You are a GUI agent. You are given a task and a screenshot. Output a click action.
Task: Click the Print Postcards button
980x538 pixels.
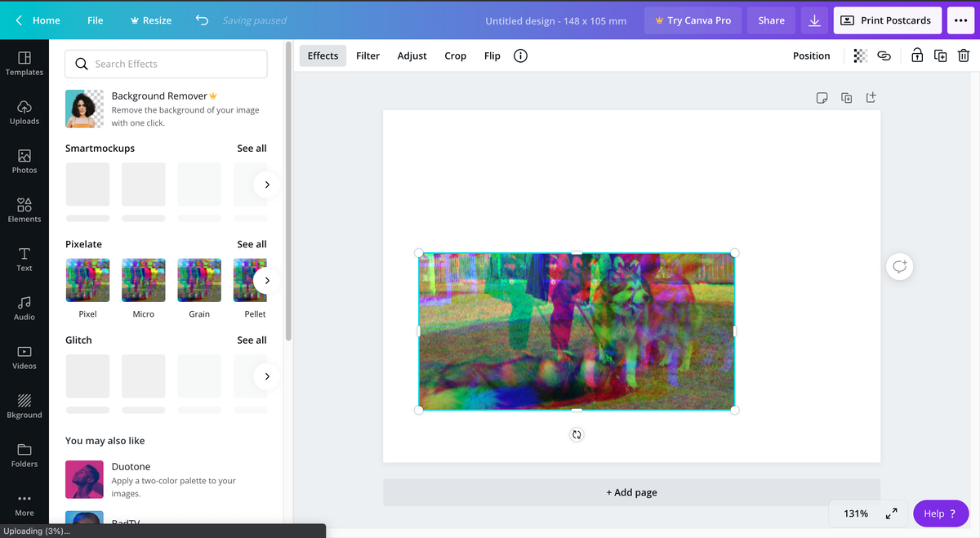pyautogui.click(x=887, y=20)
